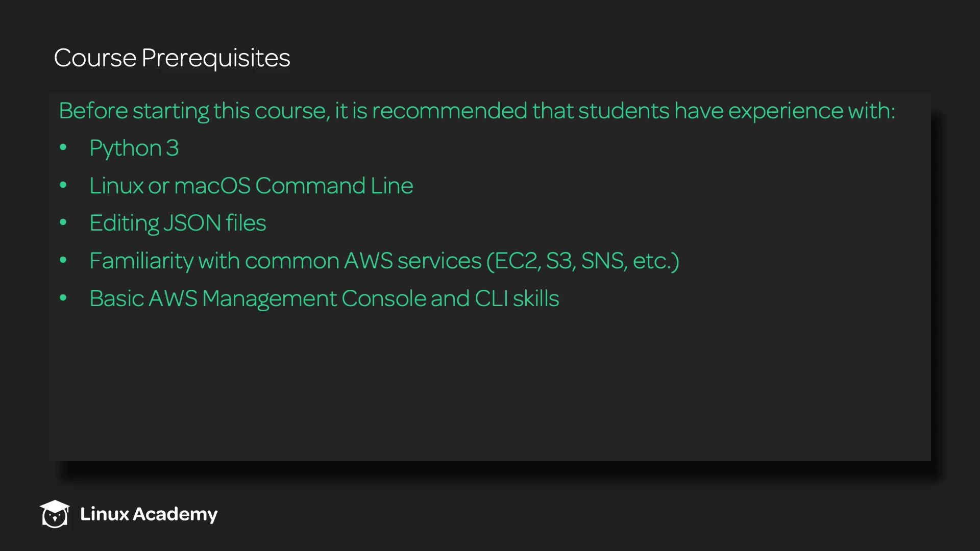Click the Linux Academy brand text
980x551 pixels.
[149, 514]
